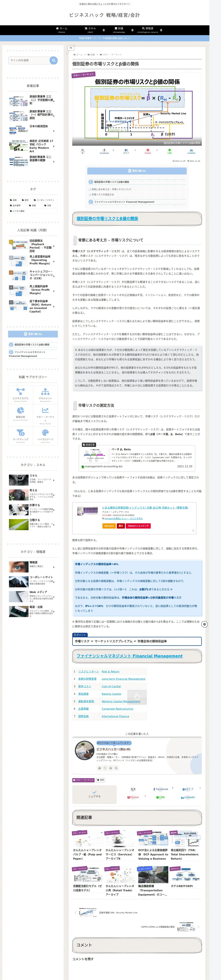Click the 投資 tag below author box
This screenshot has height=980, width=221.
pyautogui.click(x=100, y=780)
